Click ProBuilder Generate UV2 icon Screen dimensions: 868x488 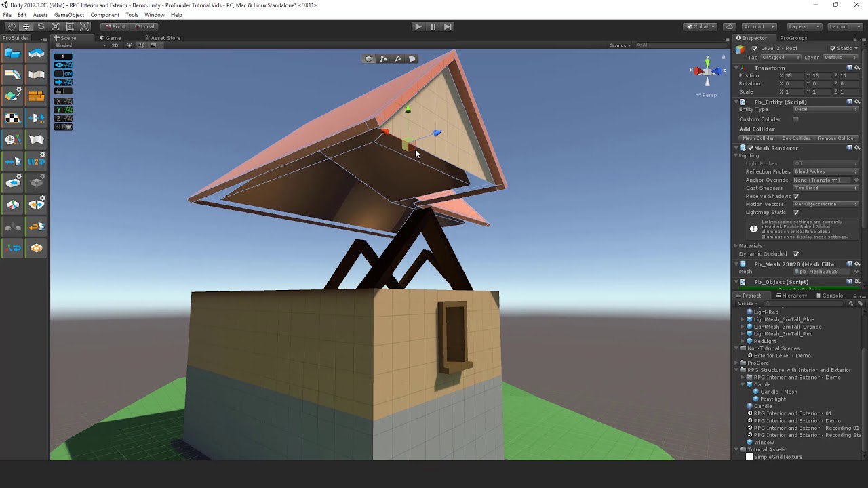coord(37,161)
